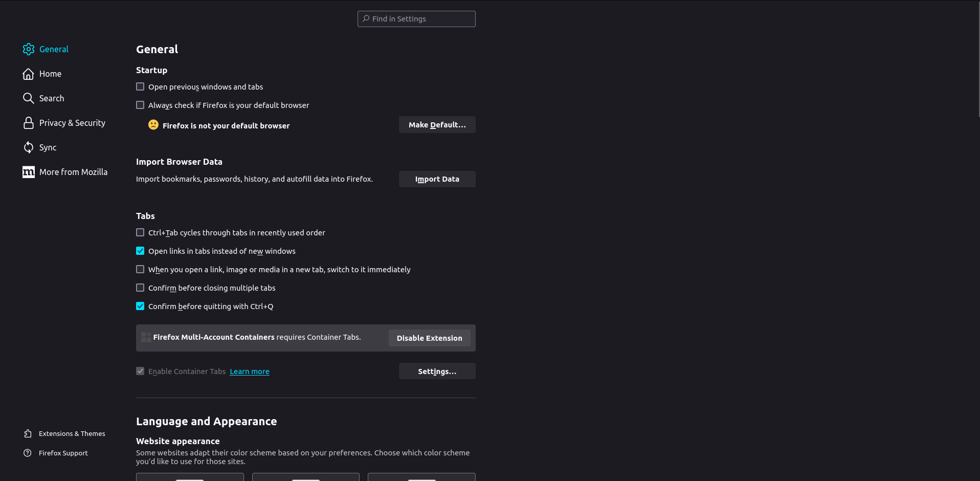Enable switch to new tab immediately checkbox

[140, 269]
